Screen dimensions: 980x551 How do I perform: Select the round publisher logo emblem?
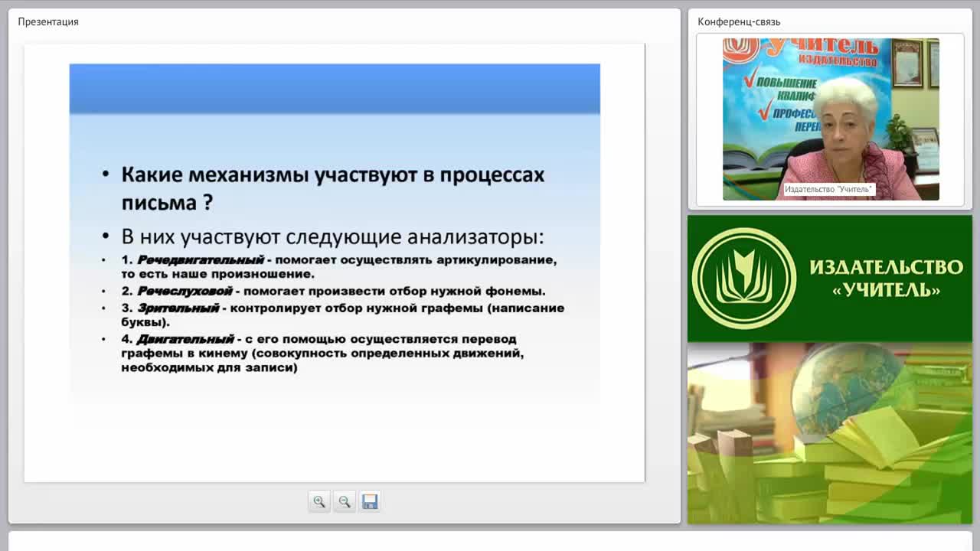tap(744, 279)
